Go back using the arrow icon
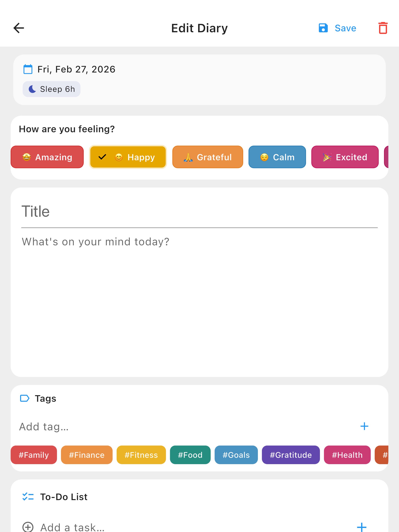This screenshot has height=532, width=399. click(19, 28)
